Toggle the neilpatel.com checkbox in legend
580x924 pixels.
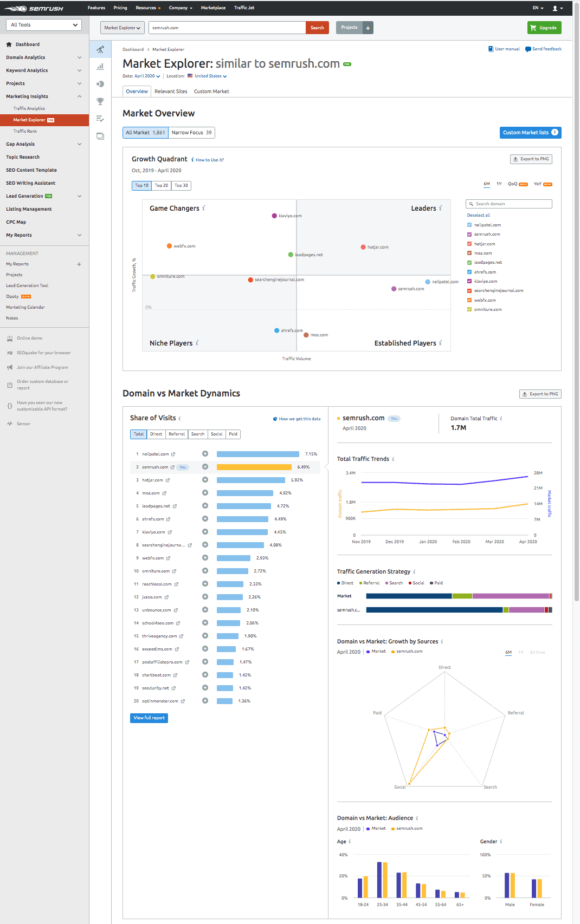[469, 225]
